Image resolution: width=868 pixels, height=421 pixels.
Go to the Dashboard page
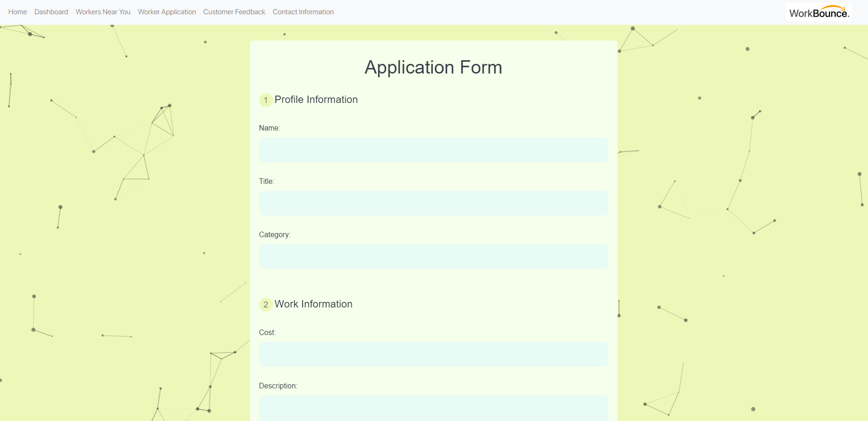click(51, 12)
